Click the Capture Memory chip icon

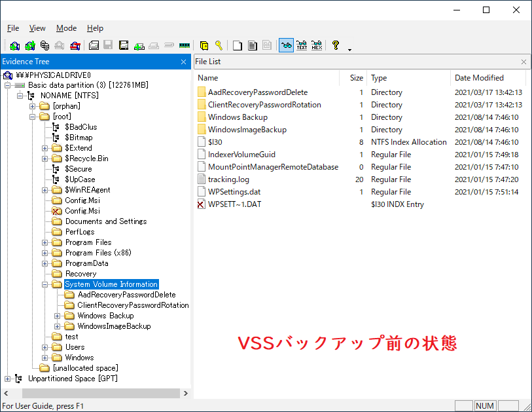[185, 45]
